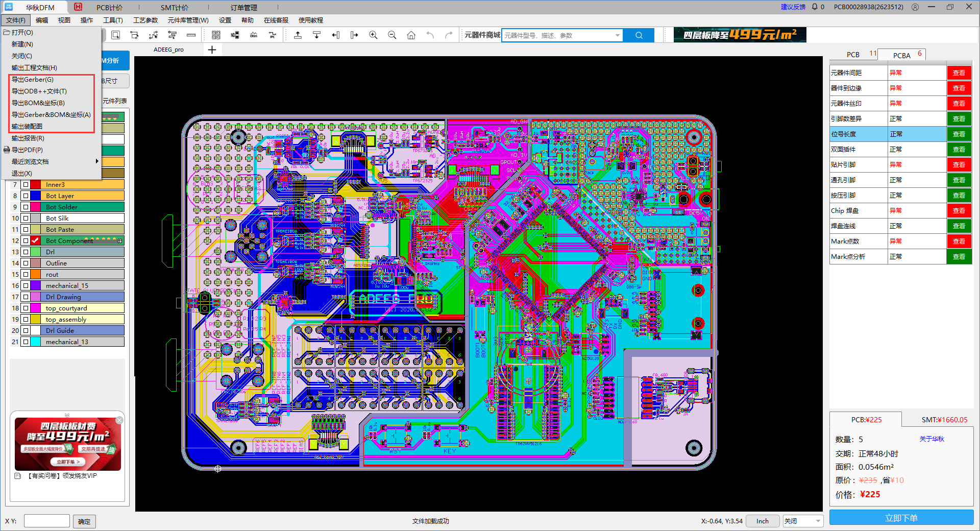Zoom in on the PCB view
The image size is (980, 531).
[x=374, y=35]
